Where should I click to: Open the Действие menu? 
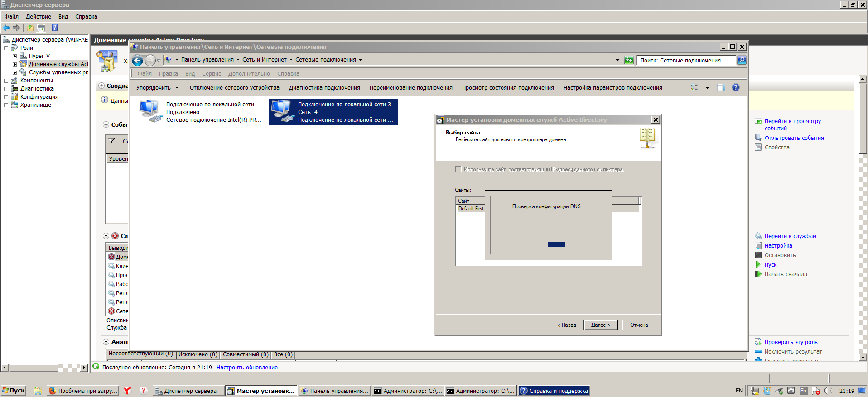[39, 17]
